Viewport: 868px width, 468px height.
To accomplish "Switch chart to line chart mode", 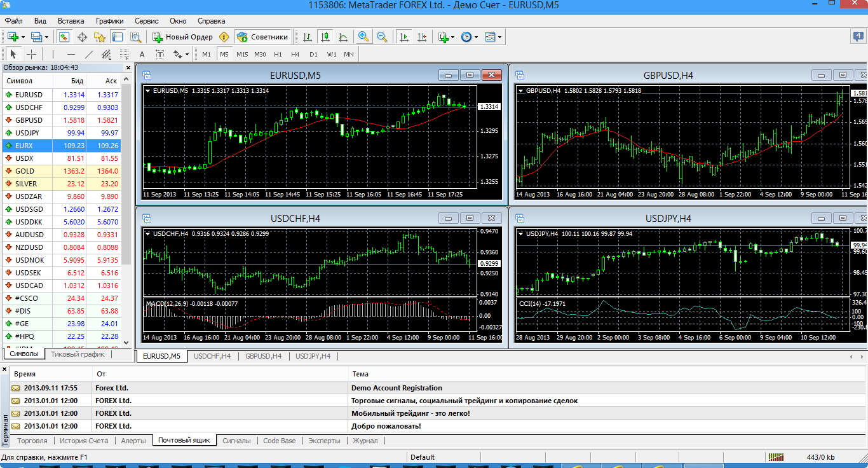I will pyautogui.click(x=343, y=37).
